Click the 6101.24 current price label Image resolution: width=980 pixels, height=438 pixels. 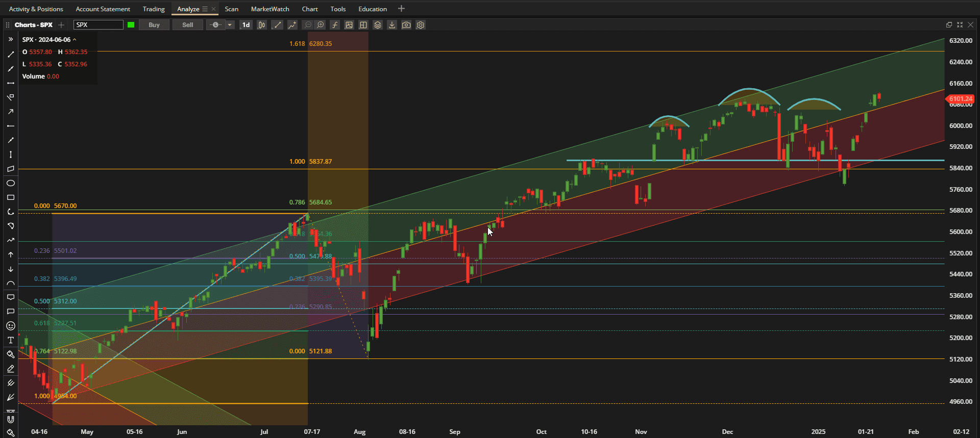tap(960, 99)
